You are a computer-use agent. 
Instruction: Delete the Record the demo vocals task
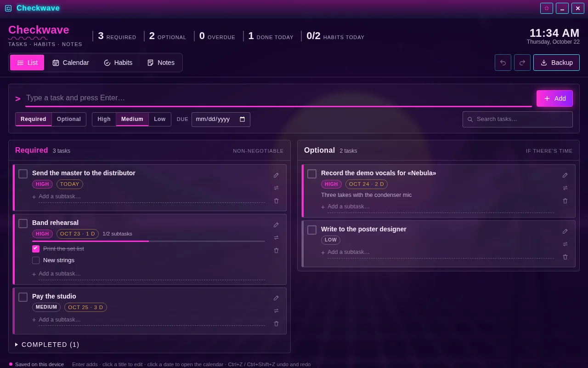[565, 201]
